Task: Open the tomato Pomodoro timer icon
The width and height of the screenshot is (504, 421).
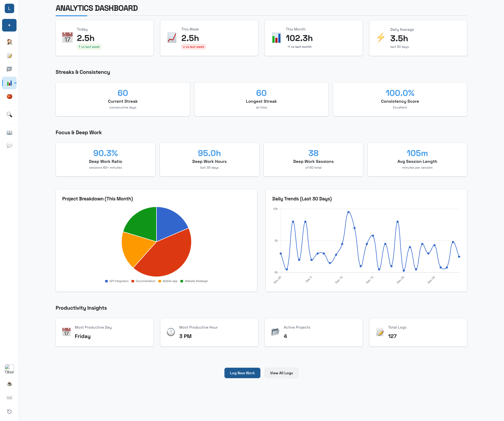Action: [9, 97]
